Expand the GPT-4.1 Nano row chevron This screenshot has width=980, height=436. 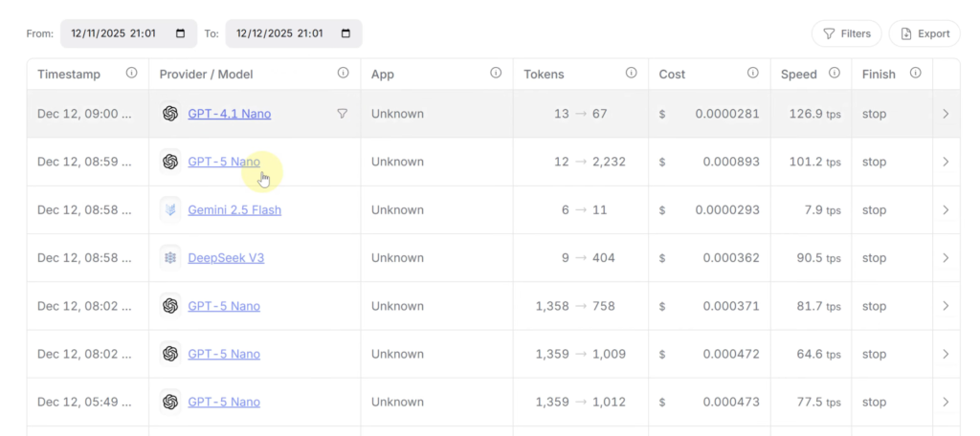tap(946, 114)
